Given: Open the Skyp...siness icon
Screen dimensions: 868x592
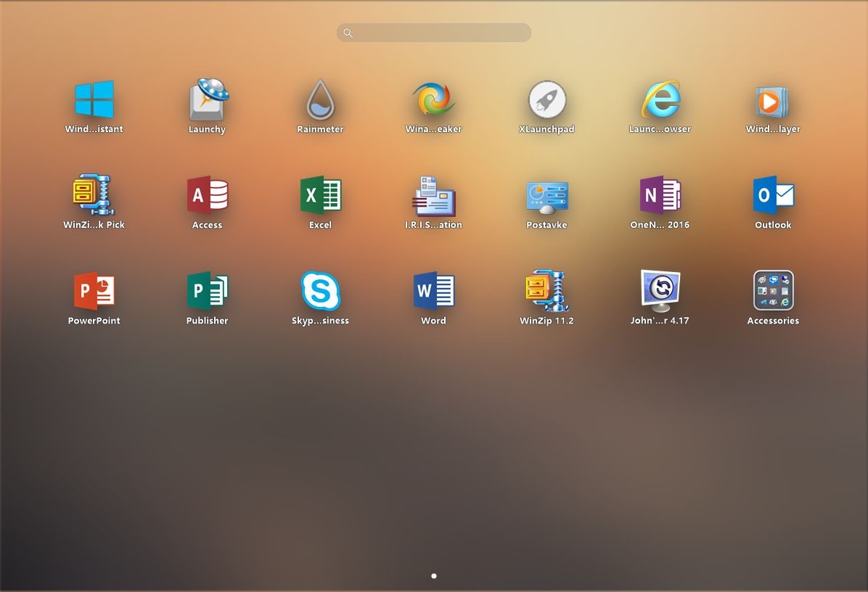Looking at the screenshot, I should [321, 290].
